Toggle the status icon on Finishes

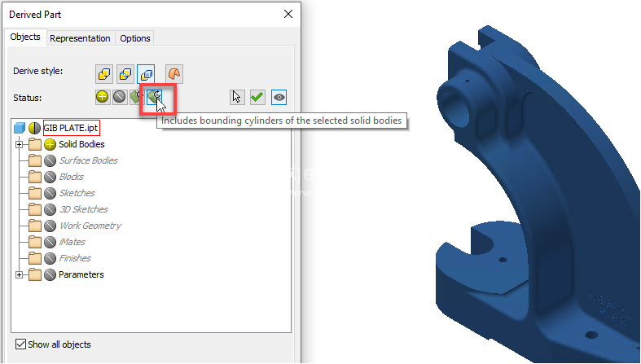coord(50,259)
